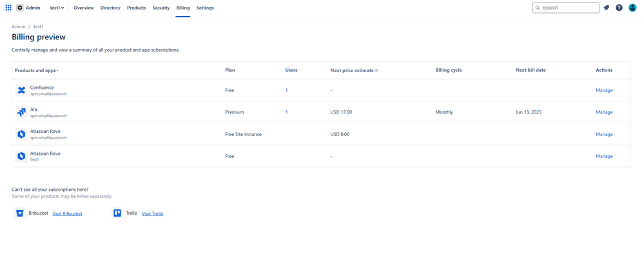Go to the Settings tab
Image resolution: width=644 pixels, height=258 pixels.
pos(205,8)
